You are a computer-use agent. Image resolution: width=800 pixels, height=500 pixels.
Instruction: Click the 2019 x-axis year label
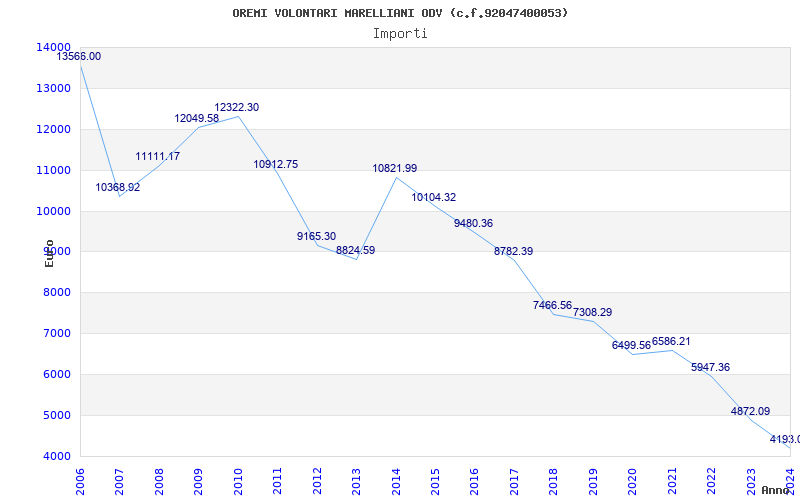(x=593, y=481)
